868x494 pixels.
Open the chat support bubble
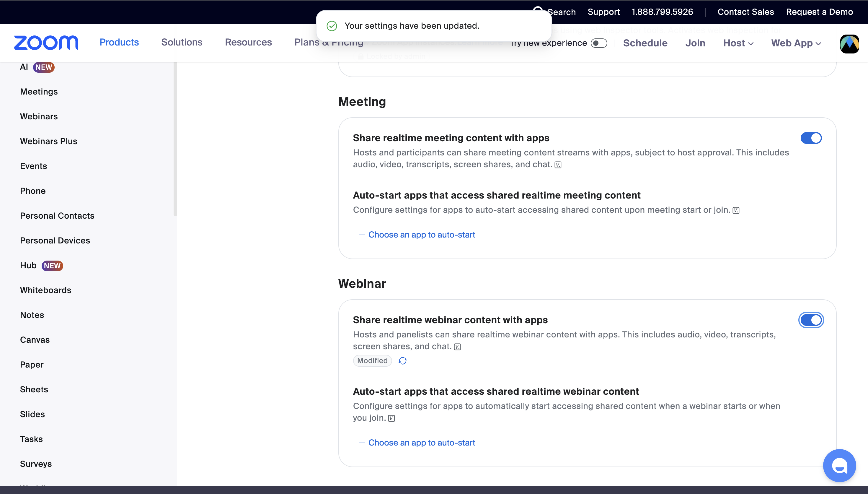pos(840,466)
